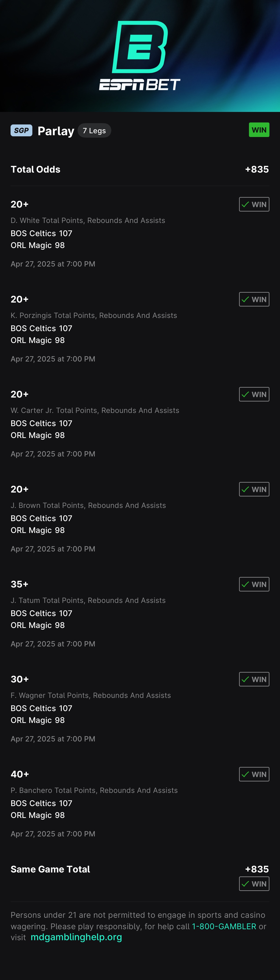Screen dimensions: 280x980
Task: Tap the green WIN status badge
Action: click(x=259, y=130)
